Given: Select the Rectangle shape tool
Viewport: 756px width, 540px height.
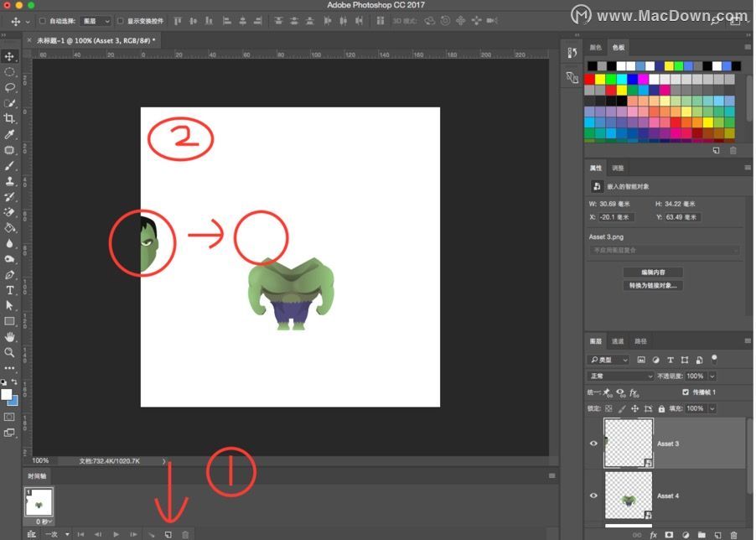Looking at the screenshot, I should tap(9, 321).
